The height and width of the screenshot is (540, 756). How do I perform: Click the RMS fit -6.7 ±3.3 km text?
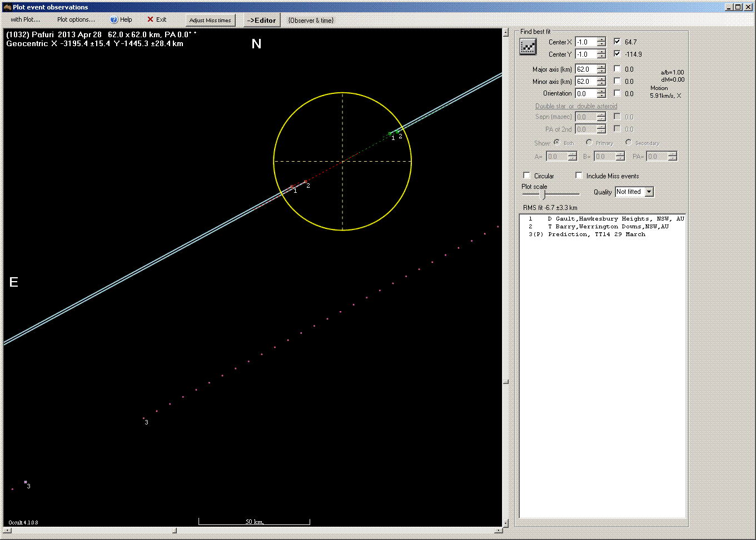[550, 208]
